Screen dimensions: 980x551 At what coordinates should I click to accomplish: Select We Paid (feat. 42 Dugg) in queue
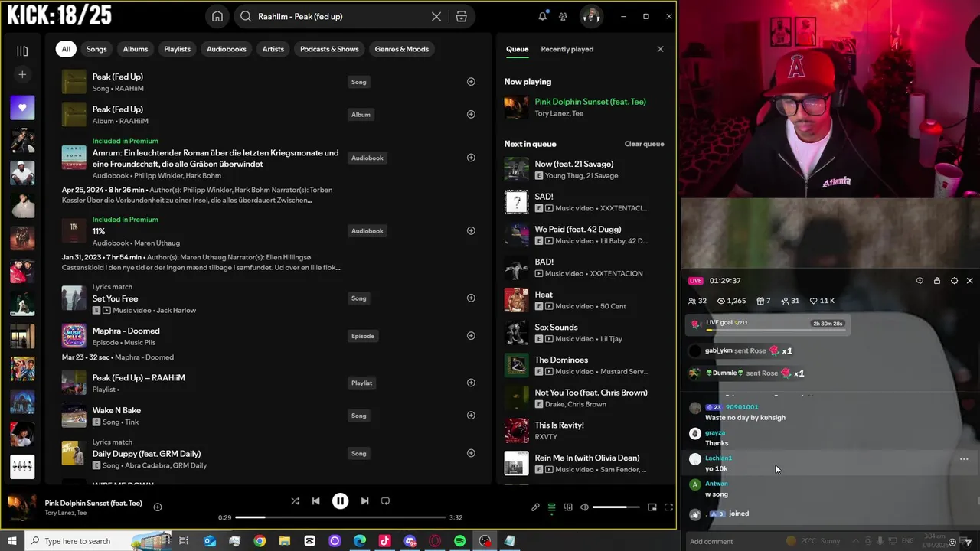click(x=584, y=235)
